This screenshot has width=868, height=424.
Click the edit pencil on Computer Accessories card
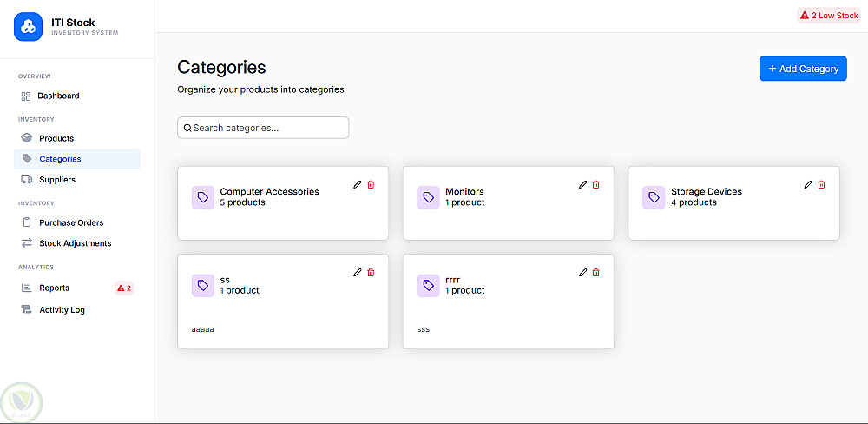pos(358,184)
